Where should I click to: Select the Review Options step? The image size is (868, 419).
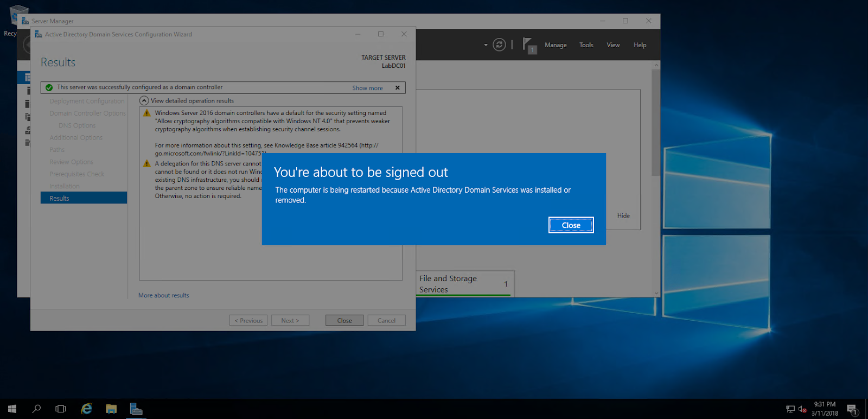(72, 162)
